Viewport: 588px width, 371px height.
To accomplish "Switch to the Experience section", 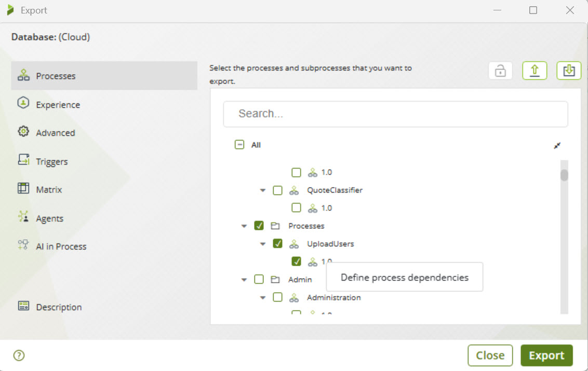I will (x=58, y=105).
